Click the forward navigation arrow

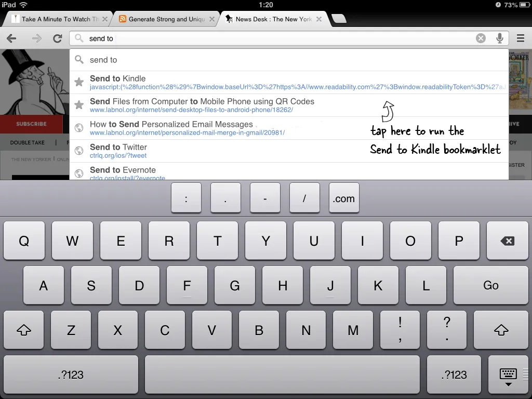[x=35, y=38]
